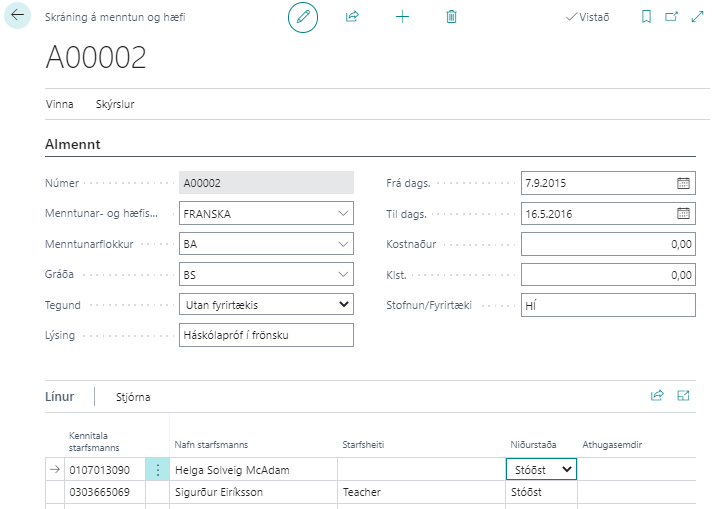
Task: Expand the page with the diagonal arrows icon
Action: click(x=697, y=17)
